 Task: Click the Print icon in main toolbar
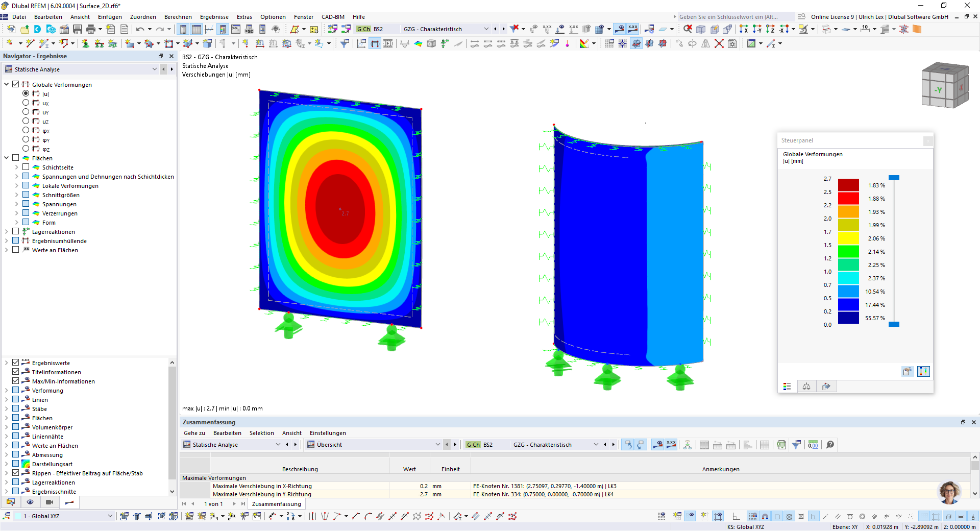pyautogui.click(x=91, y=29)
